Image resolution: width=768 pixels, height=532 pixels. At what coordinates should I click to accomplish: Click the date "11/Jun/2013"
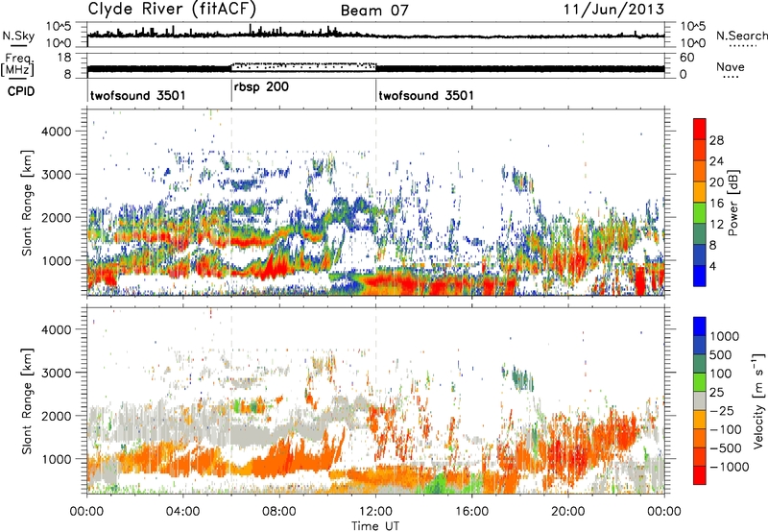pos(613,10)
